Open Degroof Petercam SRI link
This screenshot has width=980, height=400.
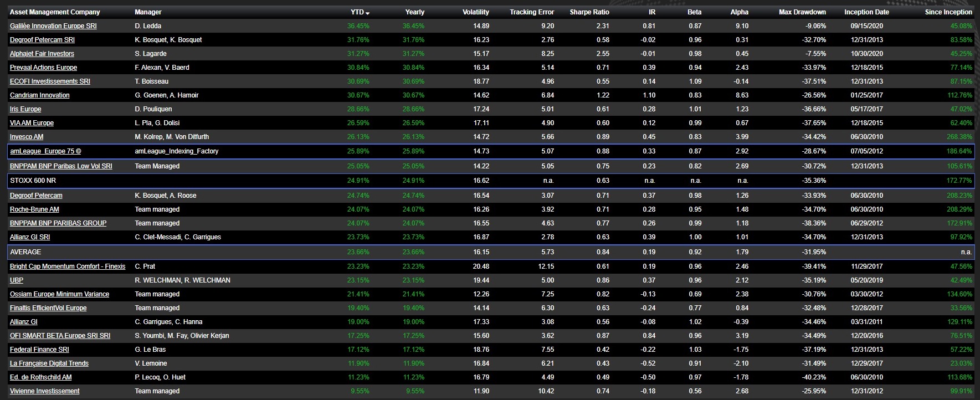pyautogui.click(x=42, y=40)
